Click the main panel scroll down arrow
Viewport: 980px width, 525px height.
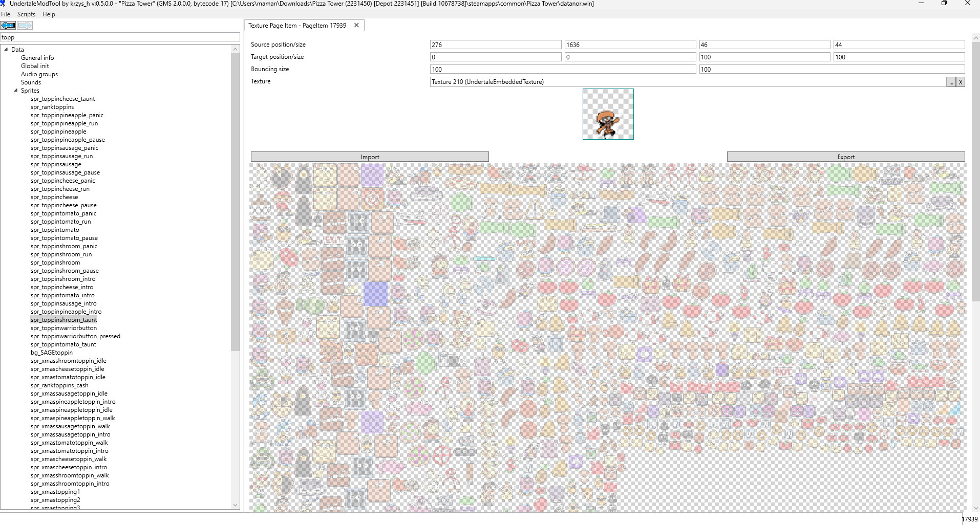coord(976,508)
